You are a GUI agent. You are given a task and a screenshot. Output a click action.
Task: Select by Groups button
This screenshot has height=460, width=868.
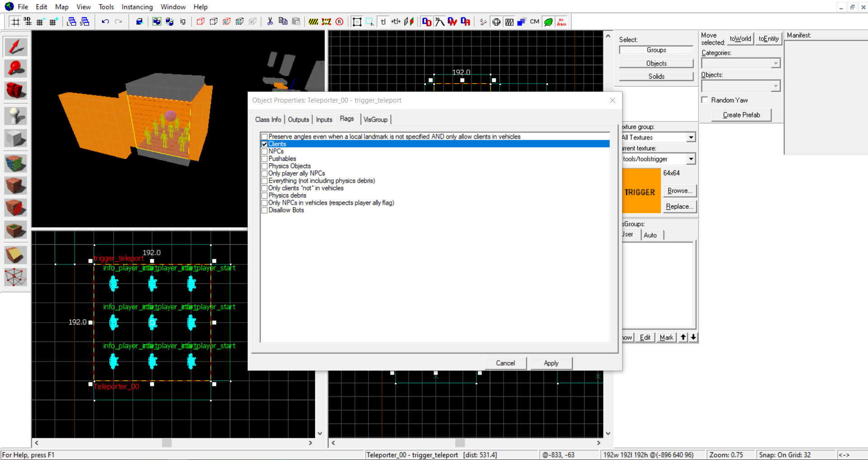(x=656, y=50)
